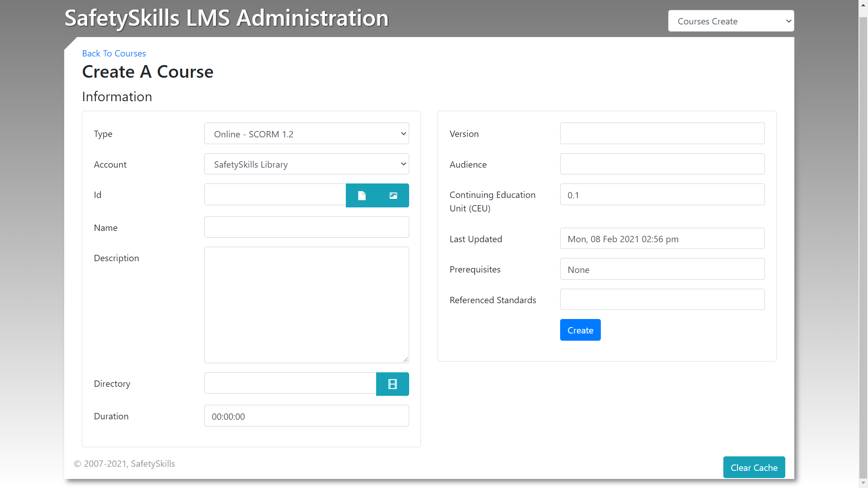Click the Prerequisites field showing None
868x488 pixels.
[x=662, y=269]
